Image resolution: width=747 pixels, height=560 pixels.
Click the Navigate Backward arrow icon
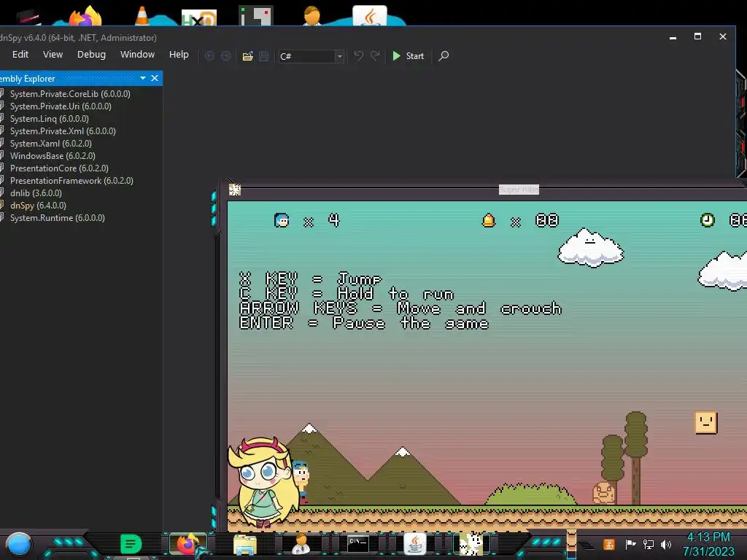[x=209, y=56]
